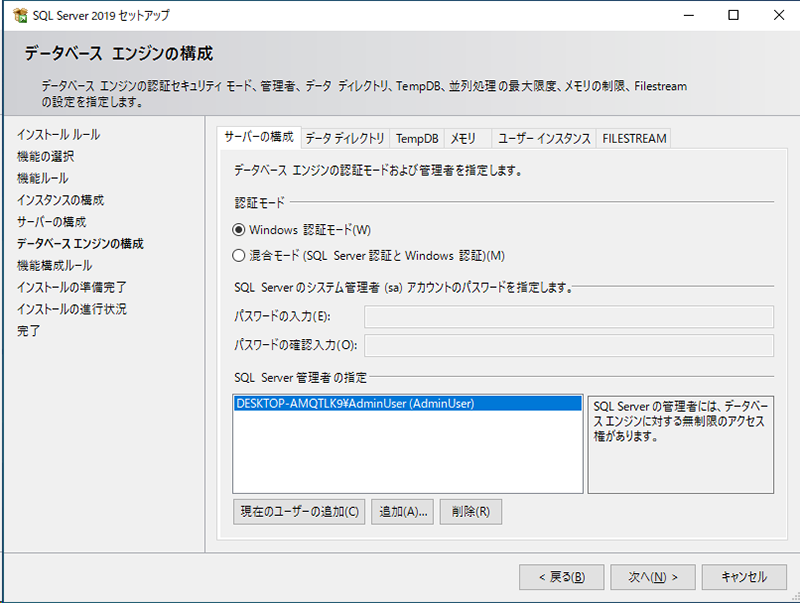Screen dimensions: 800x603
Task: Go back with 戻る(B) button
Action: point(562,577)
